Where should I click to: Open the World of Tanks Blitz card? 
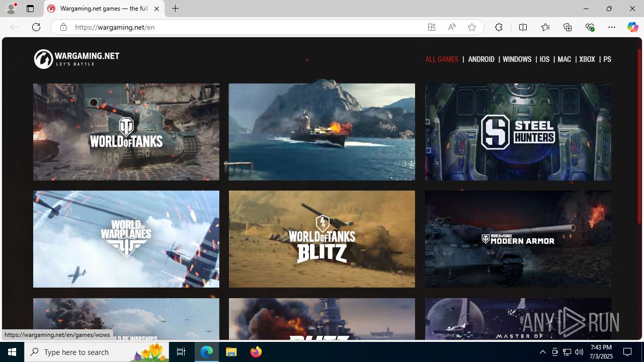[x=322, y=239]
